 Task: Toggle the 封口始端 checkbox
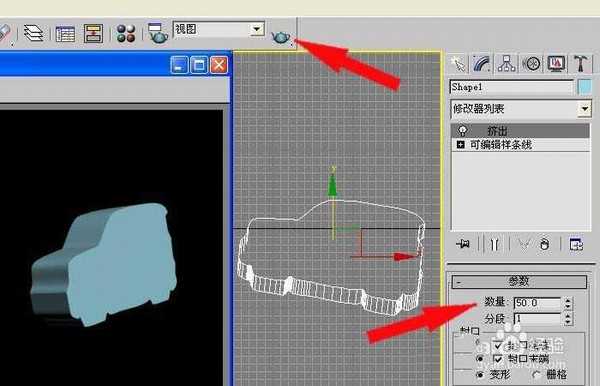(497, 346)
